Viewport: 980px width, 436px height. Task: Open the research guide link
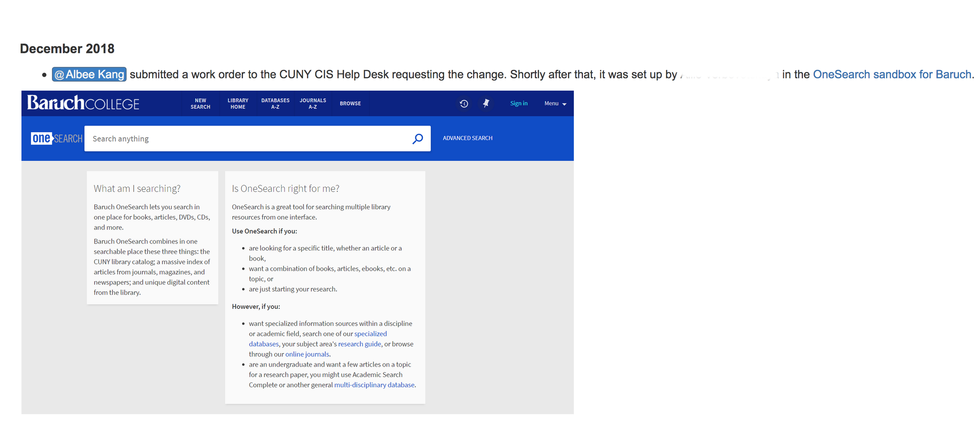[x=359, y=344]
